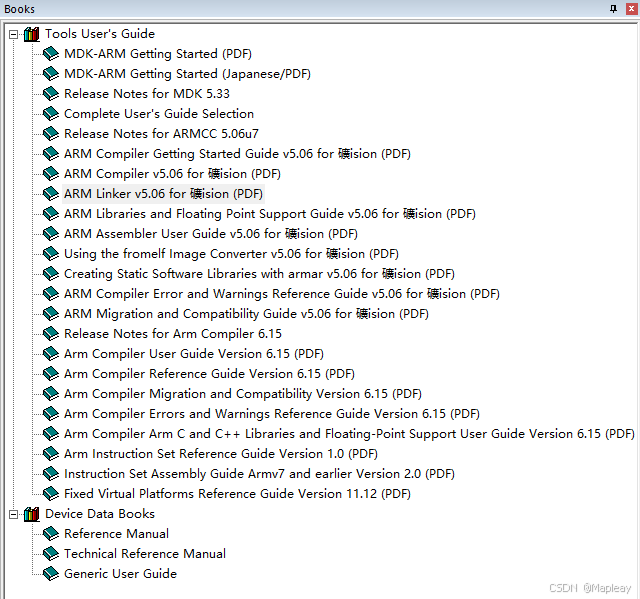640x599 pixels.
Task: Click book icon for ARM Migration and Compatibility Guide v5.06
Action: coord(51,314)
